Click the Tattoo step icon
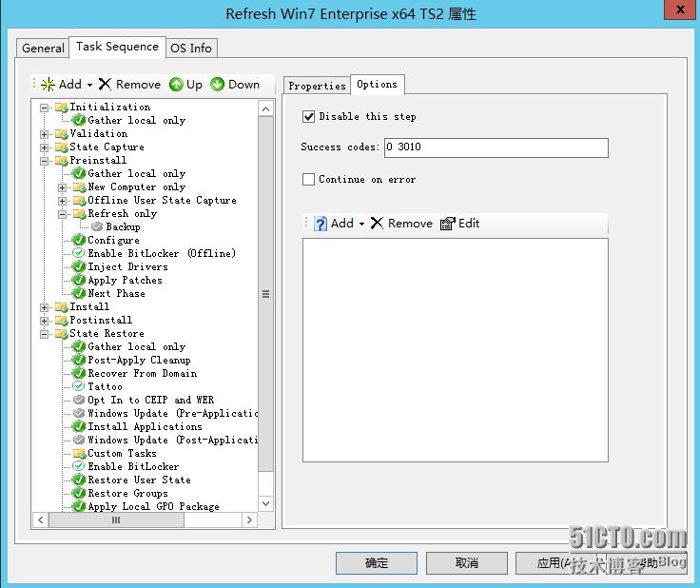 (79, 386)
